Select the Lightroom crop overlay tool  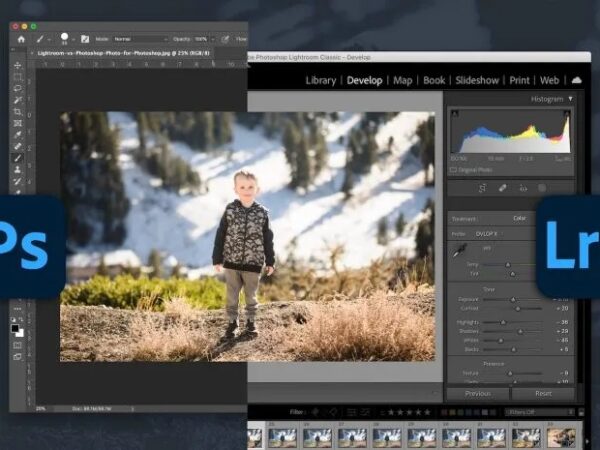click(x=482, y=188)
